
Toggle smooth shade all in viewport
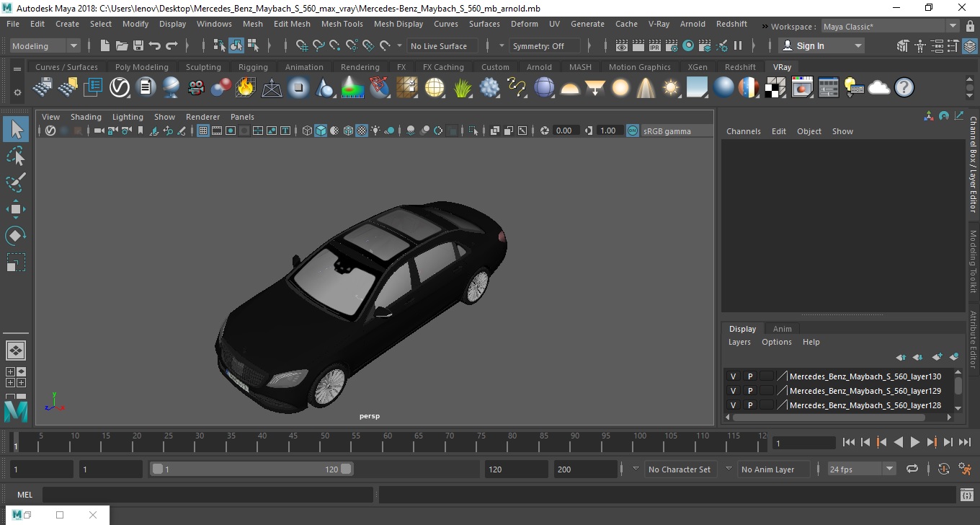coord(321,131)
